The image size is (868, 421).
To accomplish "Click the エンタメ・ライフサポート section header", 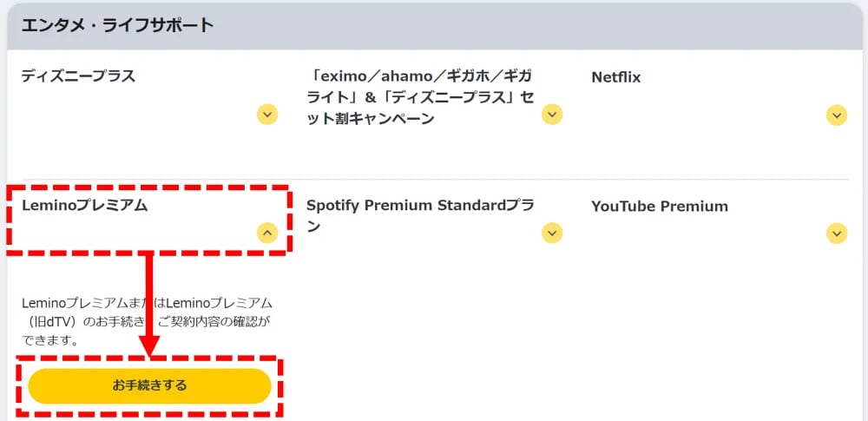I will click(x=117, y=25).
